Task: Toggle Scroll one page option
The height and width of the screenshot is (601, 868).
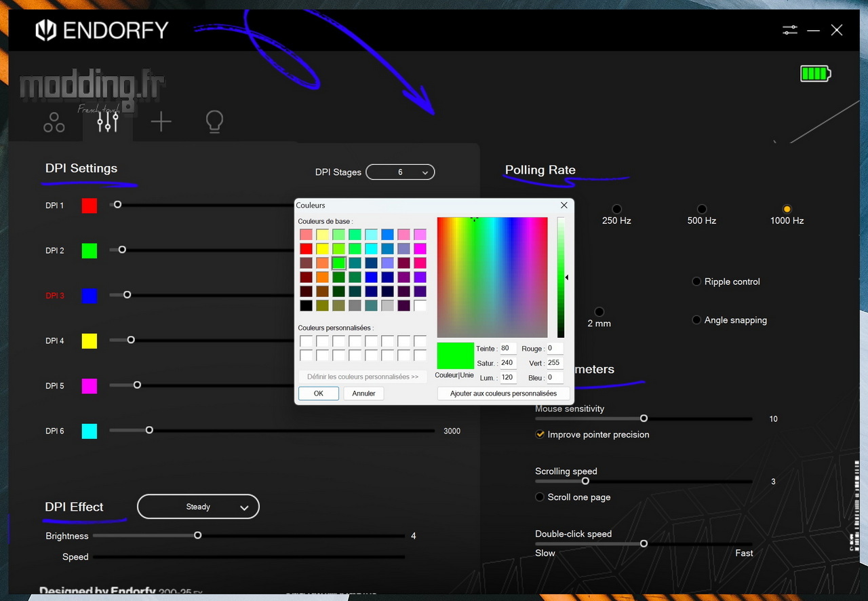Action: coord(540,497)
